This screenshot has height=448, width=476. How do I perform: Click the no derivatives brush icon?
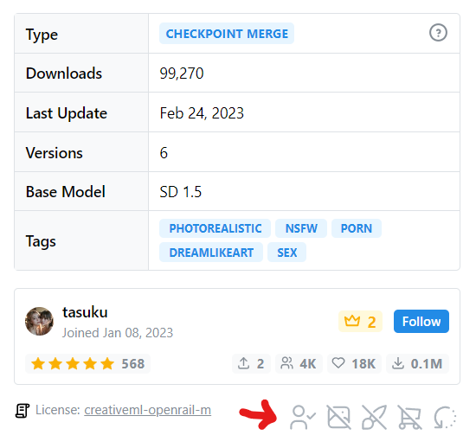(374, 418)
